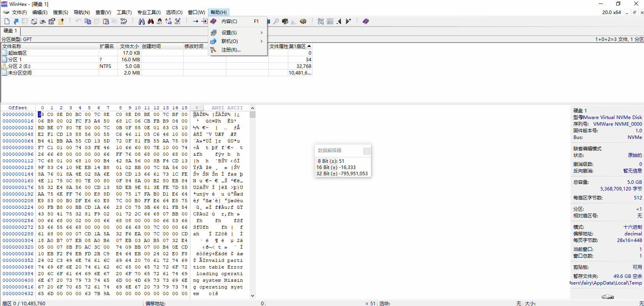This screenshot has height=306, width=644.
Task: Click the decimal offset address value
Action: point(633,234)
